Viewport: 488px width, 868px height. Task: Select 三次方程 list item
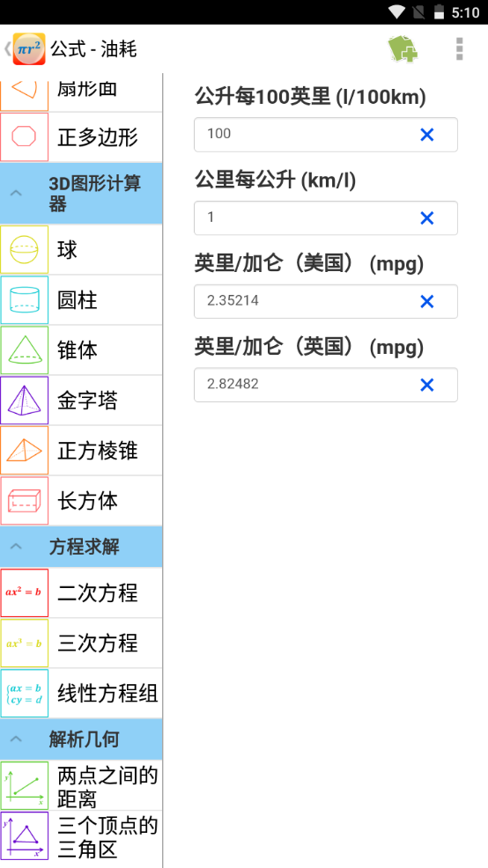[x=81, y=644]
